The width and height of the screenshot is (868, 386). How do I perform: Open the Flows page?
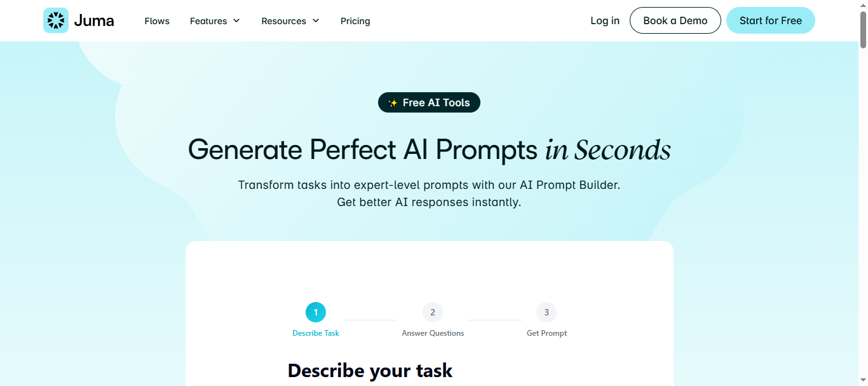(157, 21)
